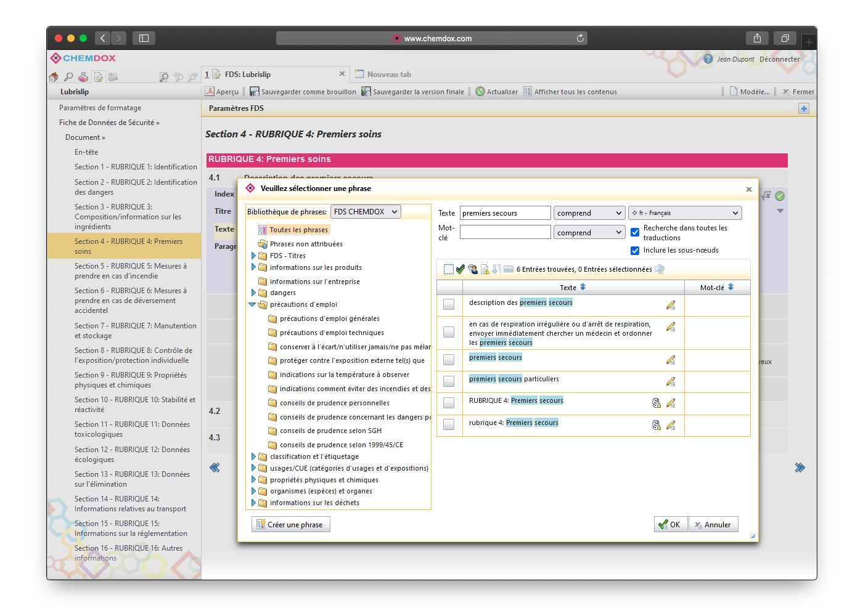Expand the 'FDS - Titres' folder

[x=253, y=255]
